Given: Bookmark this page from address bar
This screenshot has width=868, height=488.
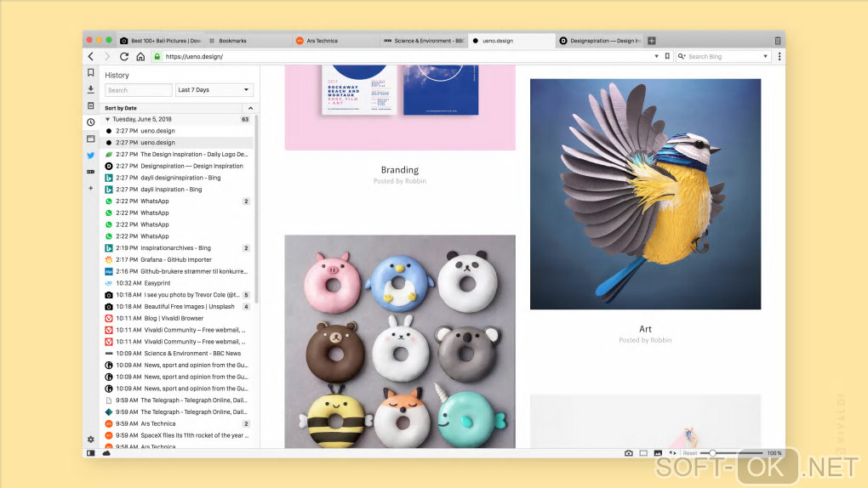Looking at the screenshot, I should point(667,56).
